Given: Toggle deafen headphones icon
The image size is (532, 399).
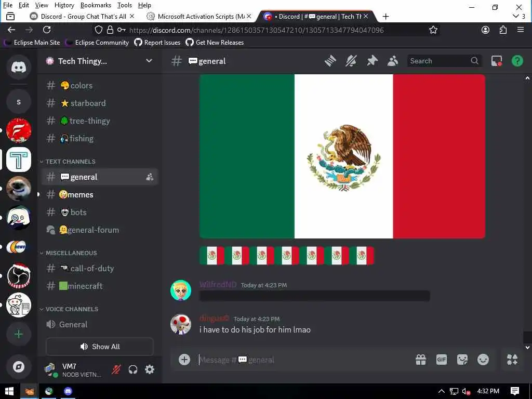Looking at the screenshot, I should 133,369.
